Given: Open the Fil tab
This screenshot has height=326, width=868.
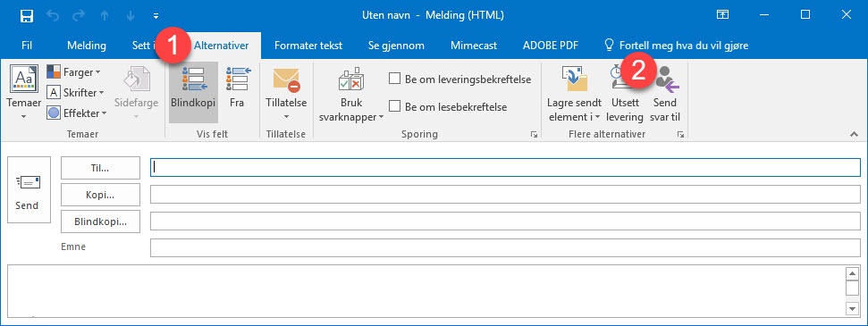Looking at the screenshot, I should pyautogui.click(x=27, y=46).
